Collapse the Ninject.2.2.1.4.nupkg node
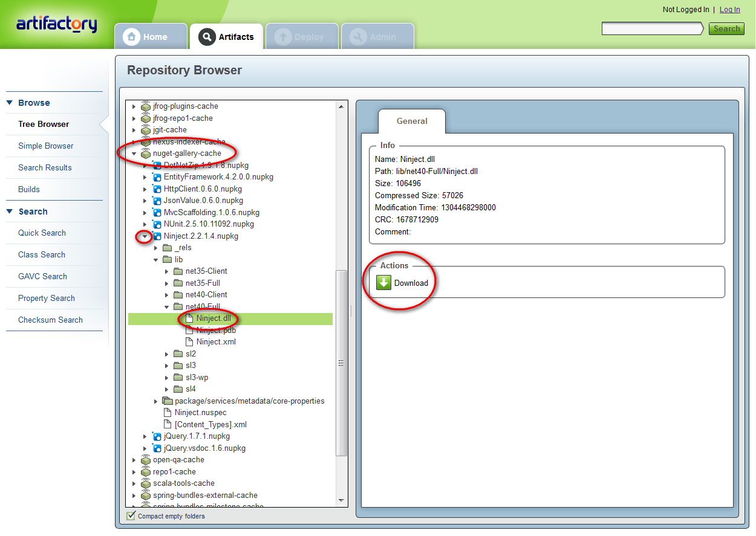This screenshot has width=756, height=536. (x=145, y=236)
